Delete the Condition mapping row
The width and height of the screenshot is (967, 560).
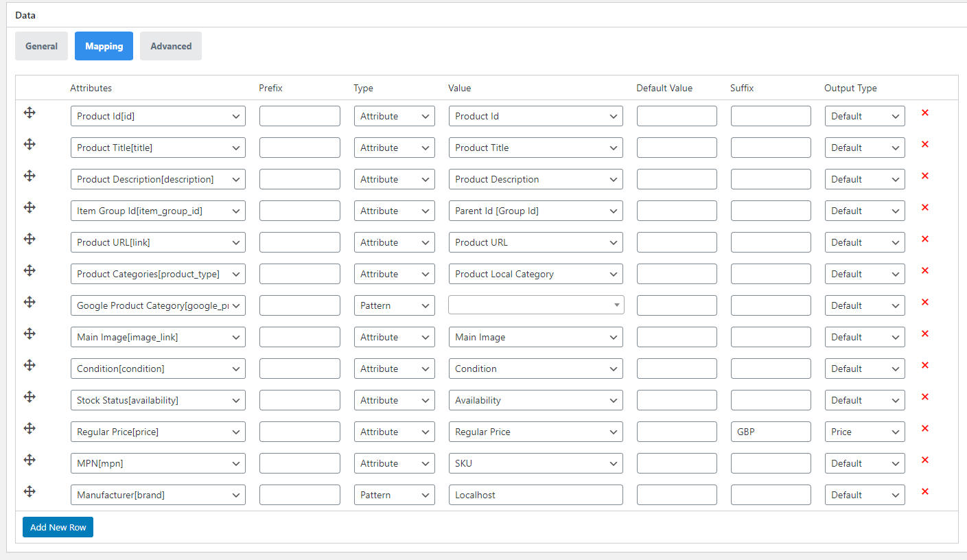[x=925, y=365]
